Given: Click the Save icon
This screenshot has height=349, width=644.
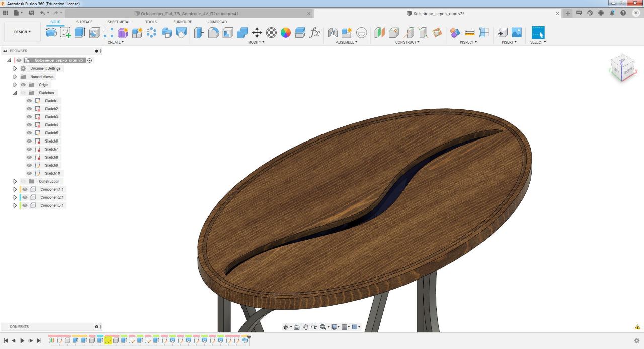Looking at the screenshot, I should (32, 13).
